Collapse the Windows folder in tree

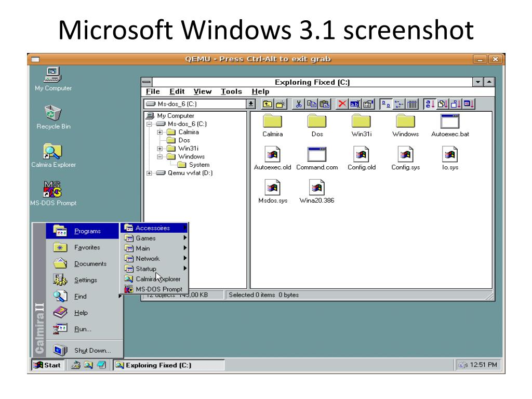[x=160, y=156]
